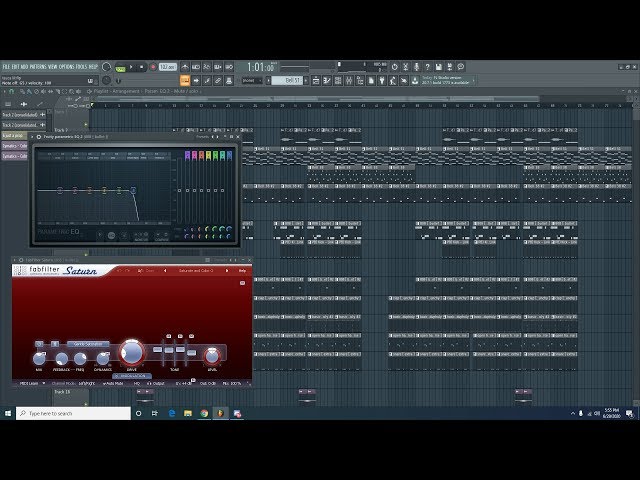The width and height of the screenshot is (640, 480).
Task: Open FL Studio update notification arrow
Action: tap(473, 80)
